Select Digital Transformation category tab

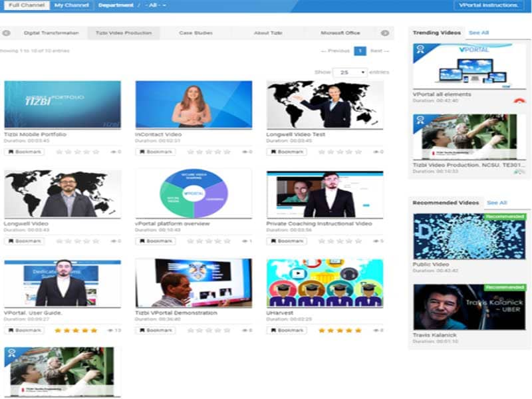tap(51, 33)
